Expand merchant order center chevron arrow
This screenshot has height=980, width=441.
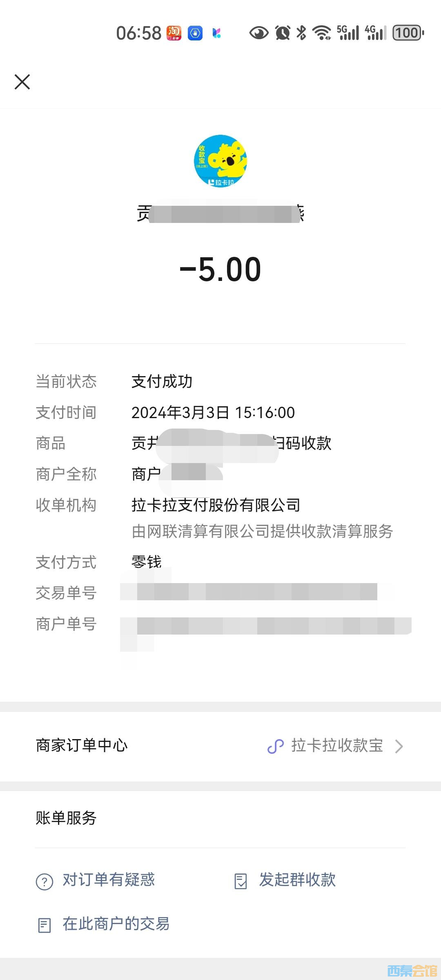click(x=399, y=746)
